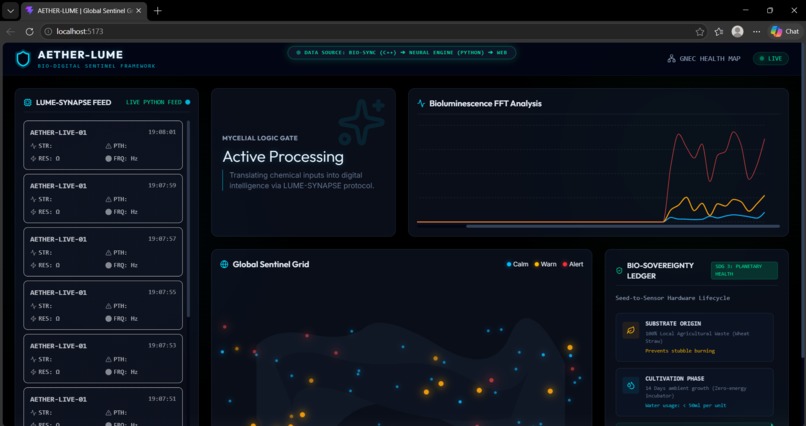The width and height of the screenshot is (806, 426).
Task: Select feed card timestamped 19:07:55
Action: [103, 305]
